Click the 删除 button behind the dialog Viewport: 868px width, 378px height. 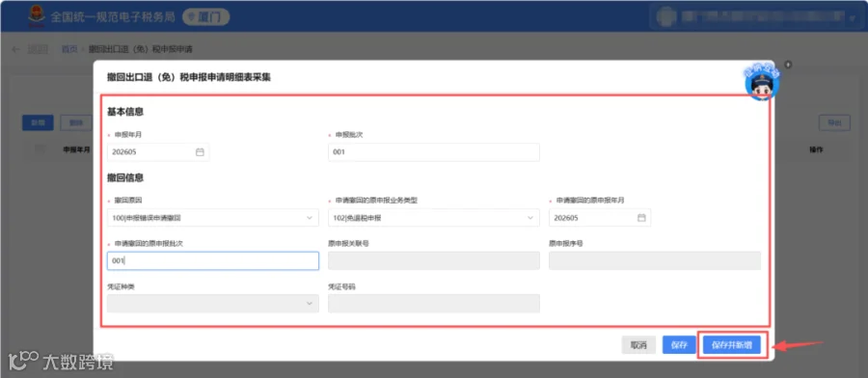click(76, 122)
